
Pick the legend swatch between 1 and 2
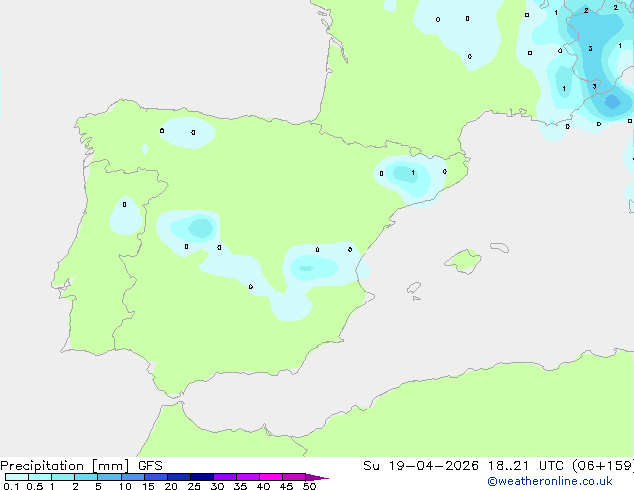tap(63, 477)
